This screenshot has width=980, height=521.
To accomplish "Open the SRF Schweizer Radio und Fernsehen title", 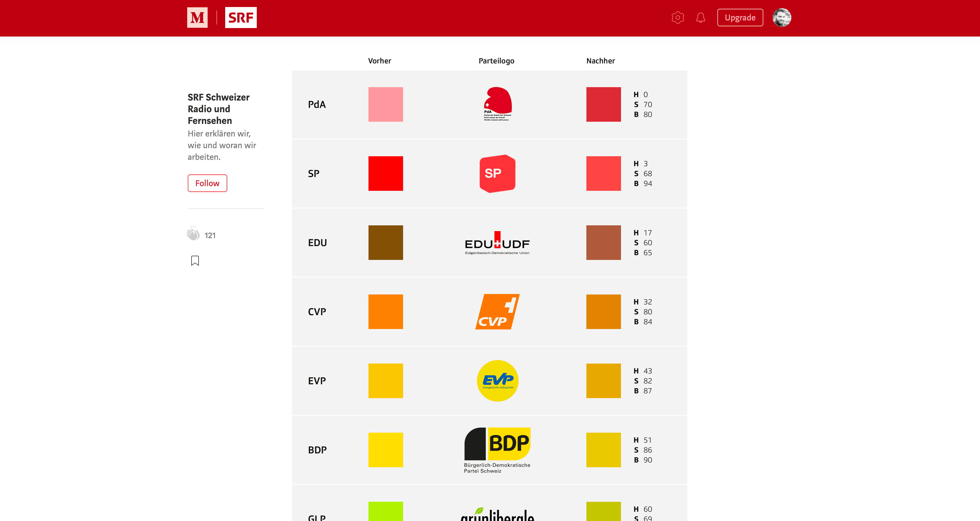I will (x=218, y=109).
